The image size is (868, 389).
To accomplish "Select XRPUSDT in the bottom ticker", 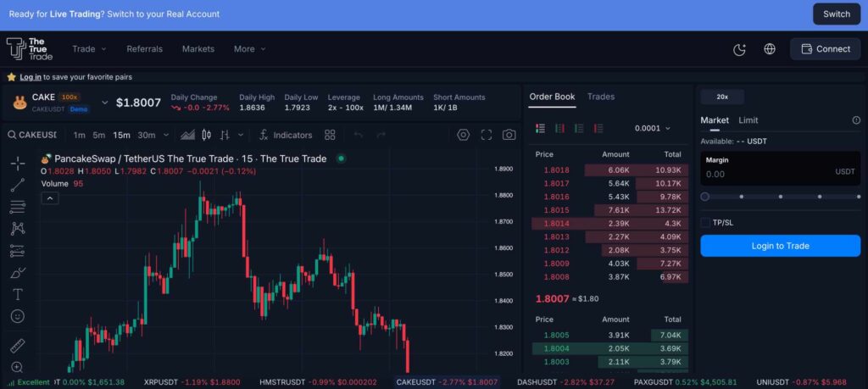I will click(192, 382).
